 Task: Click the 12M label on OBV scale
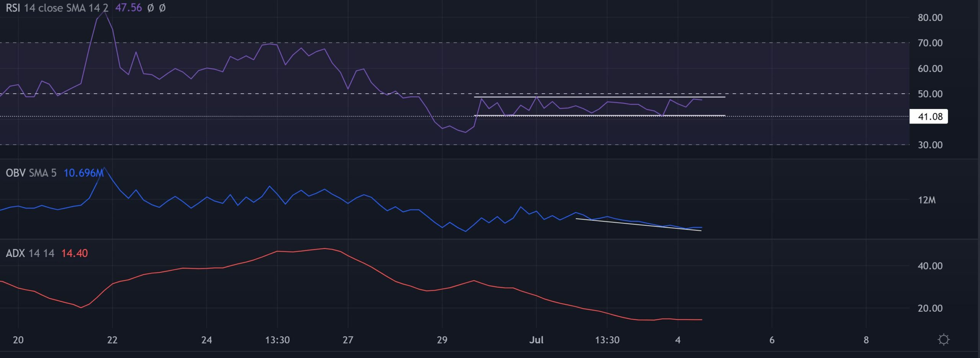926,200
